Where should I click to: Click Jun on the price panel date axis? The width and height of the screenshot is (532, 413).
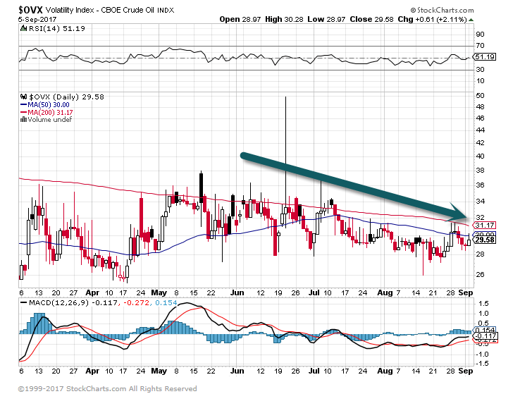(x=237, y=292)
